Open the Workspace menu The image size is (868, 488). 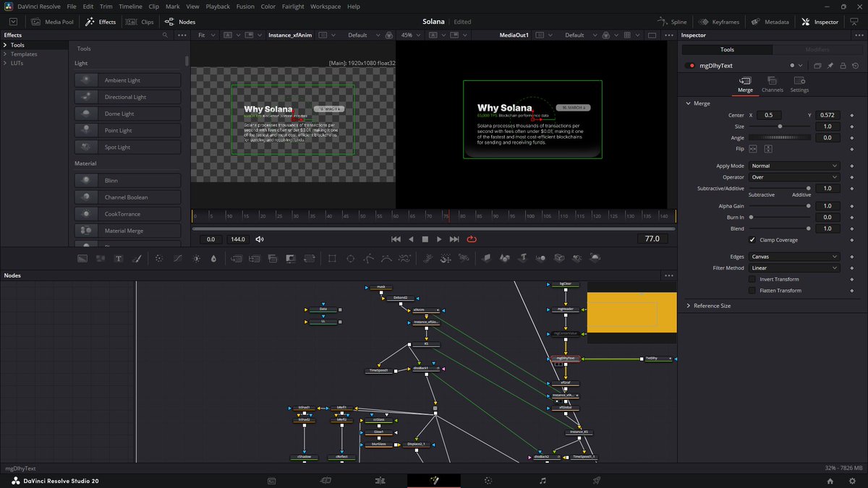point(325,7)
